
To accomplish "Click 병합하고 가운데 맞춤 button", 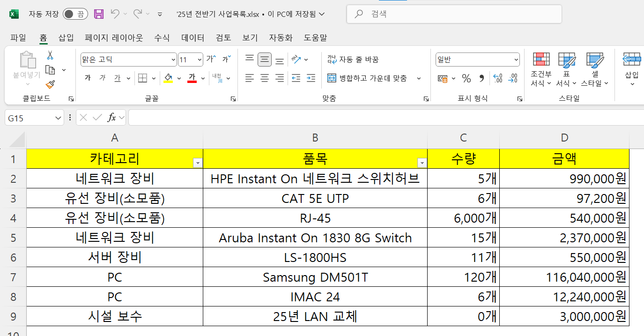I will 367,78.
